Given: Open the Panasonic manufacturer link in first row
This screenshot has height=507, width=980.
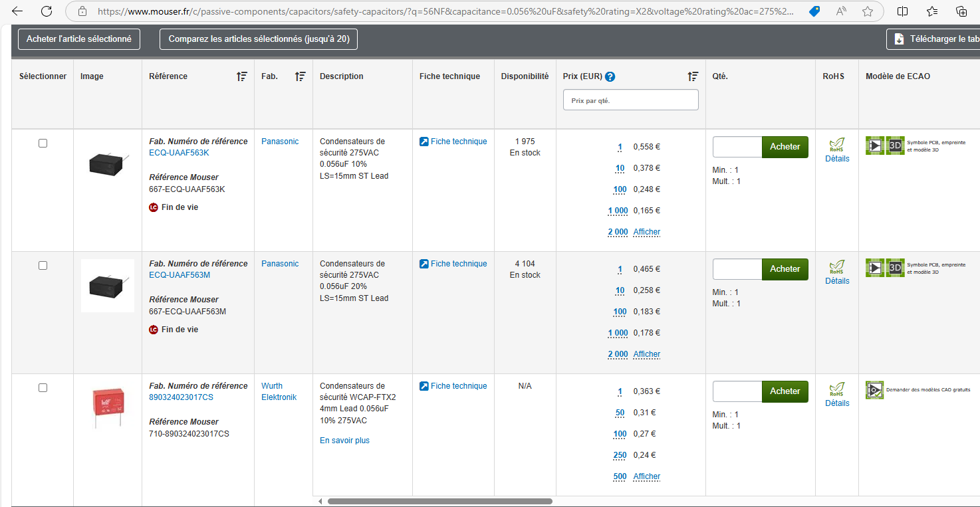Looking at the screenshot, I should [280, 142].
